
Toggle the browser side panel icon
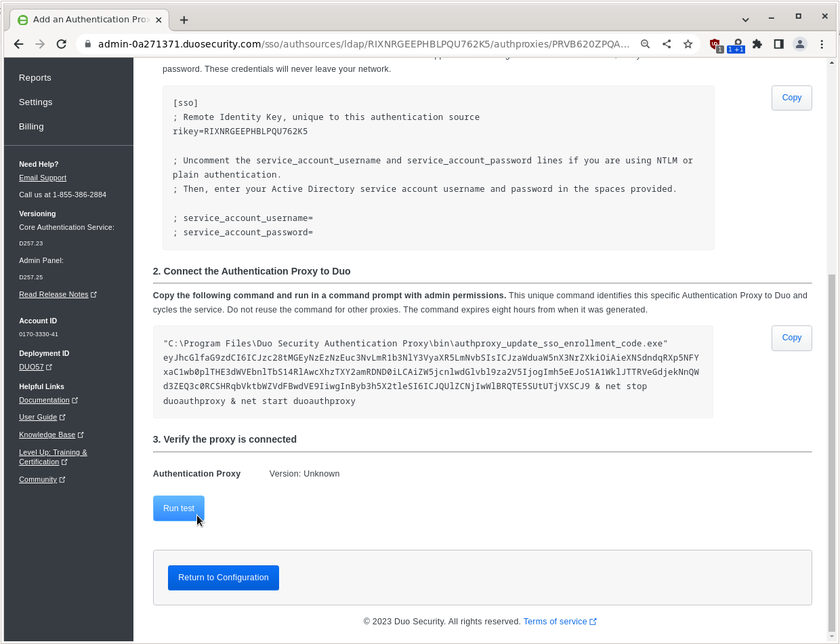(x=778, y=44)
